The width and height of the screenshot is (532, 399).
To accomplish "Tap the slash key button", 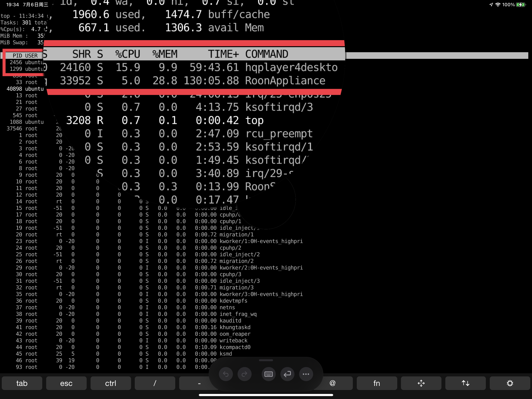I will pos(155,383).
